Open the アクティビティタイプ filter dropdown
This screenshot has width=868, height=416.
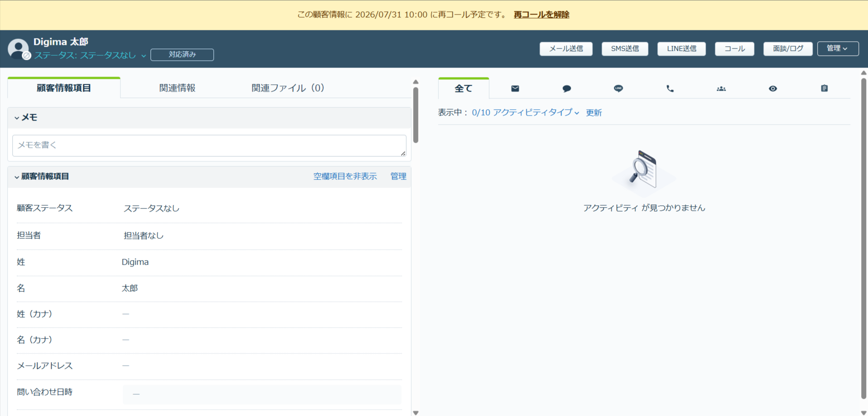tap(526, 112)
